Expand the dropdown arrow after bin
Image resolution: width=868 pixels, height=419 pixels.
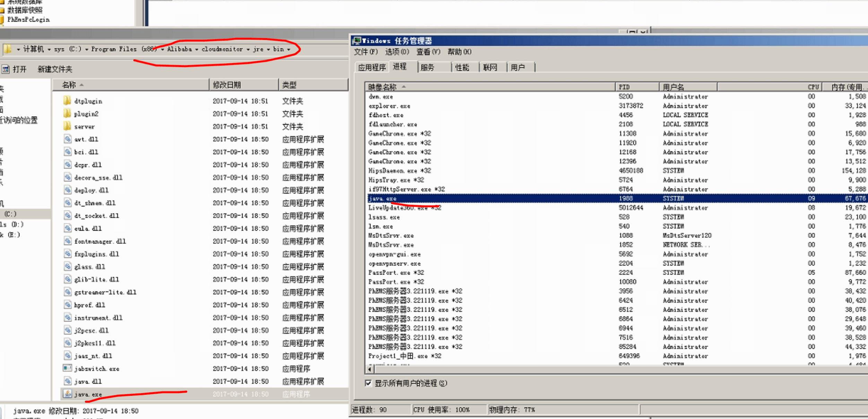click(x=289, y=49)
